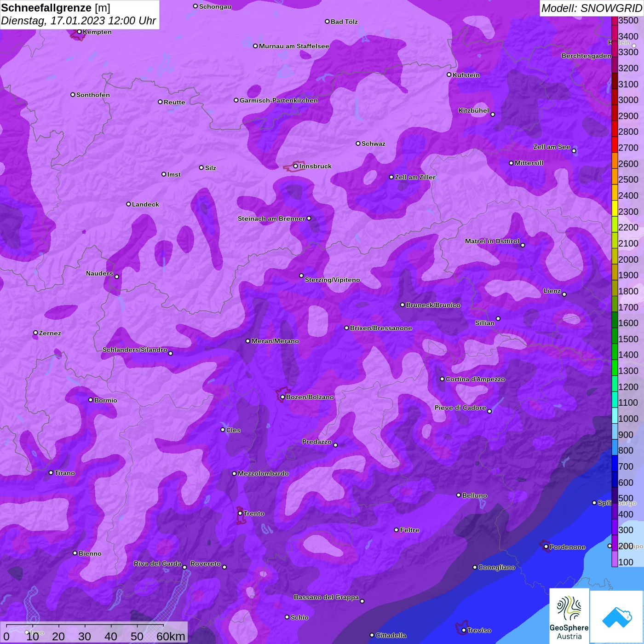Select the Riva del Garda label
This screenshot has width=644, height=644.
tap(157, 563)
